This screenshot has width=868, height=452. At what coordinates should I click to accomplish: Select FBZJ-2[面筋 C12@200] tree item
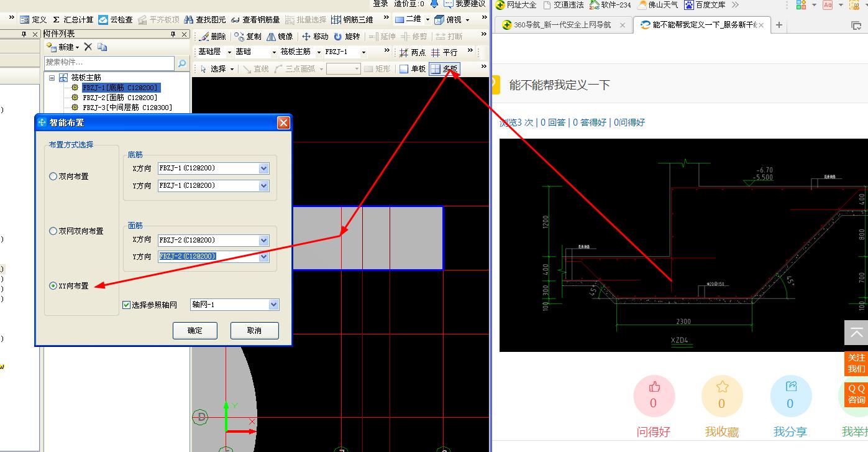tap(120, 98)
